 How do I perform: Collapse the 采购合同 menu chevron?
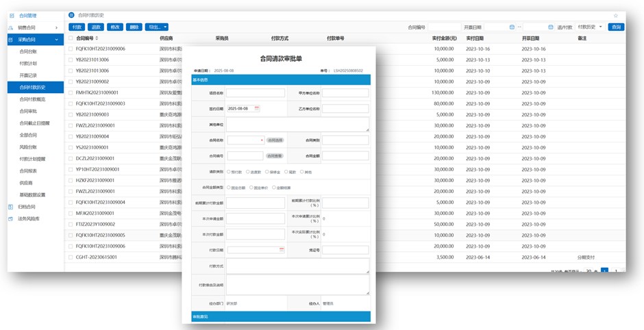click(56, 40)
